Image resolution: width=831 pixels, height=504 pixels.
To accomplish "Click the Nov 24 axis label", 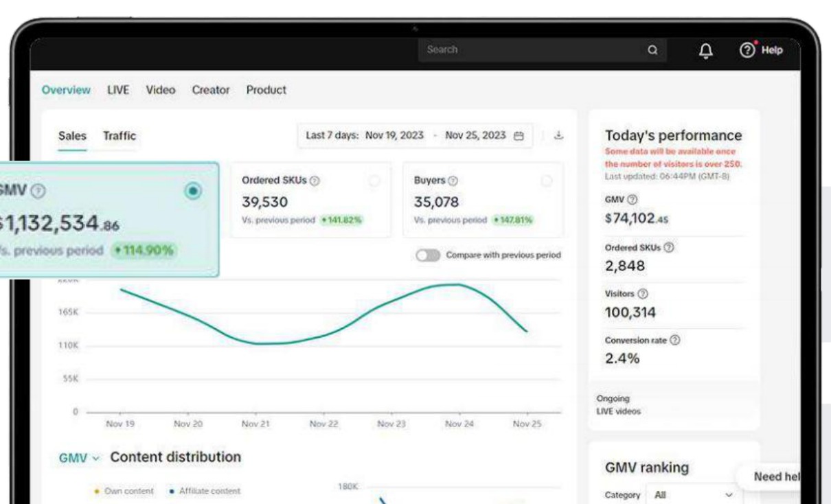I will (x=459, y=425).
